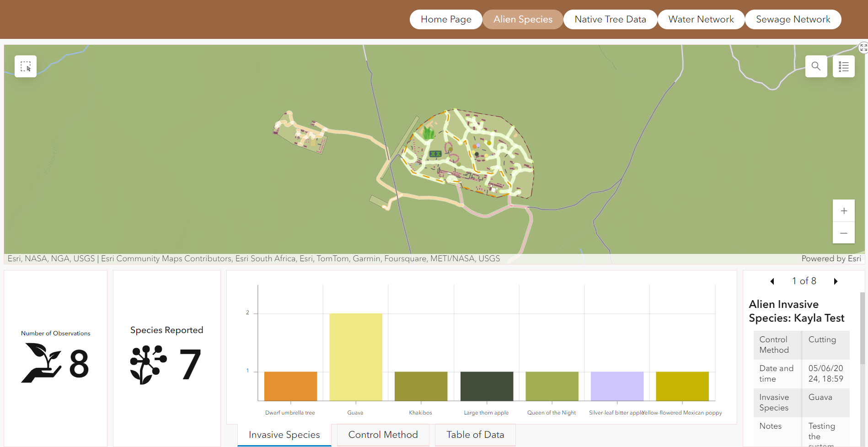Open the map search tool

click(816, 66)
